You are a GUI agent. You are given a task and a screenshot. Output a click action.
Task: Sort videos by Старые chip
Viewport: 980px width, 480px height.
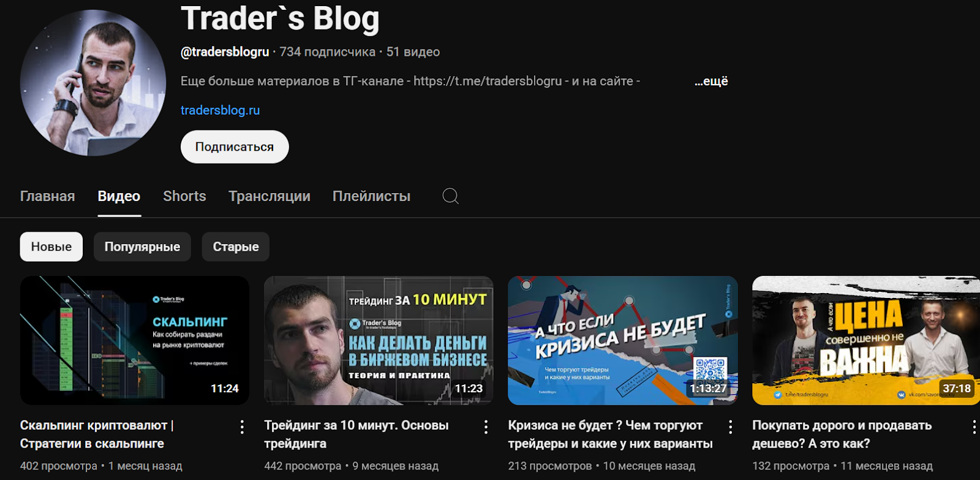236,246
